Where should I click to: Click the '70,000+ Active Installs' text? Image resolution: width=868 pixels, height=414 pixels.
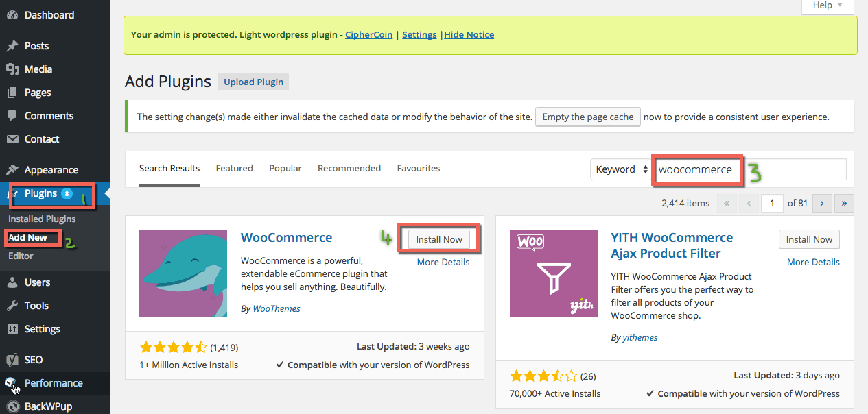555,393
